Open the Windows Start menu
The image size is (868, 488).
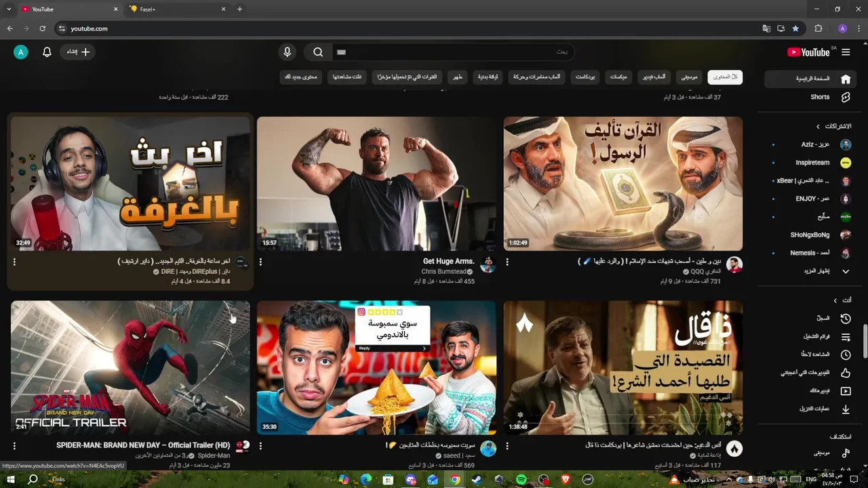pos(11,479)
